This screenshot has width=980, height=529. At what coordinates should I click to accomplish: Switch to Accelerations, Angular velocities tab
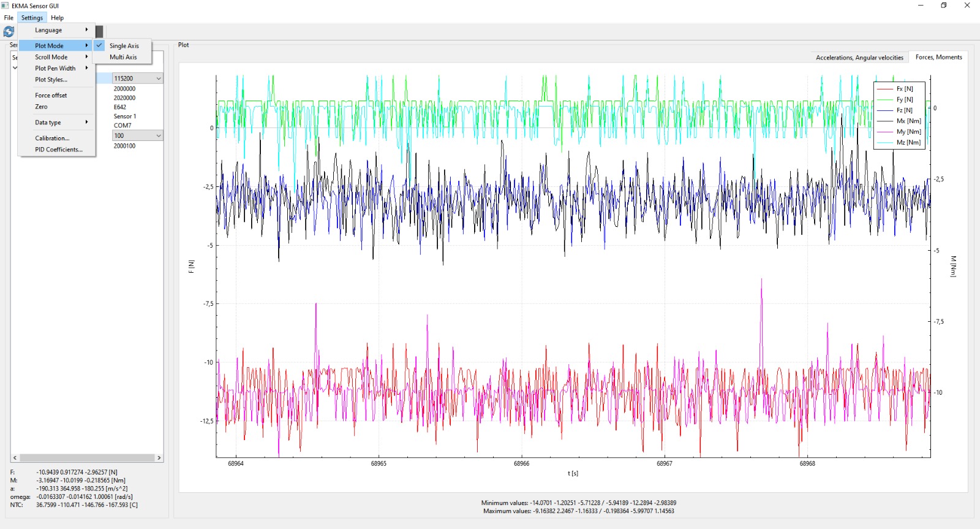pyautogui.click(x=859, y=58)
